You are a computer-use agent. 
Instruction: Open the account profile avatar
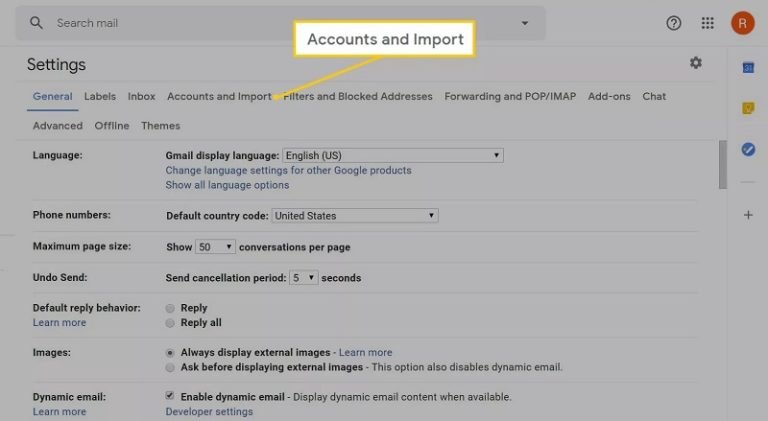point(742,23)
